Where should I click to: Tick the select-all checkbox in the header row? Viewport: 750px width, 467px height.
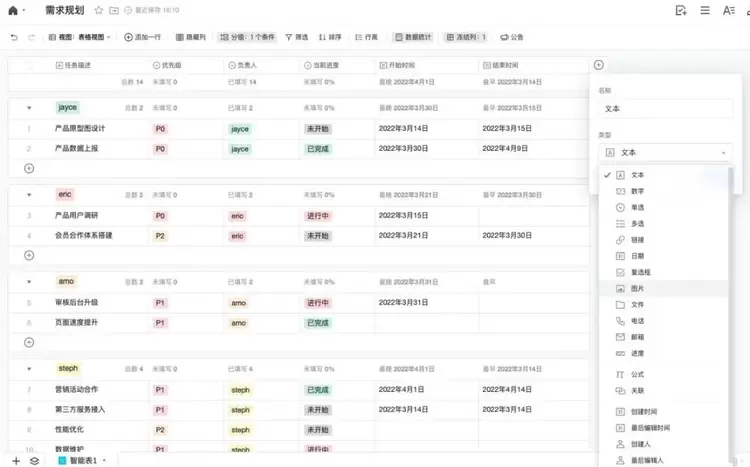[x=29, y=65]
